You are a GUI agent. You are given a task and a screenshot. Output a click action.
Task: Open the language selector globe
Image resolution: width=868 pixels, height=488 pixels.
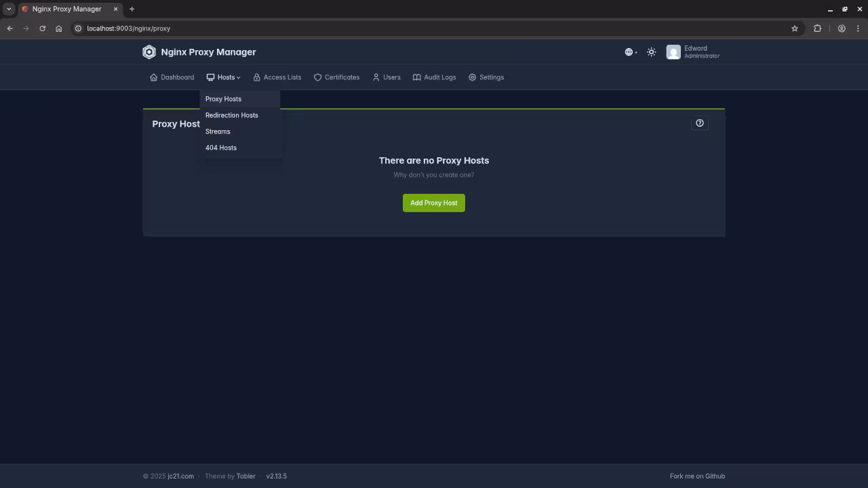click(629, 52)
